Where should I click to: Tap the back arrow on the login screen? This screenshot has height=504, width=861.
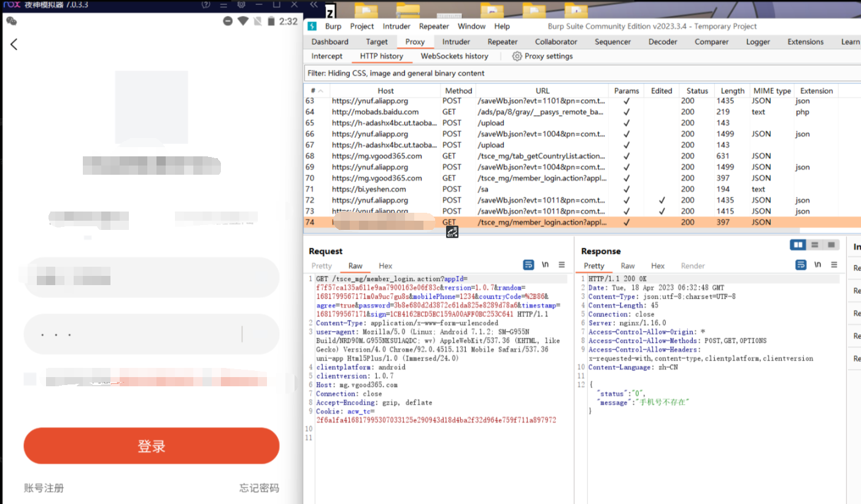[x=14, y=44]
